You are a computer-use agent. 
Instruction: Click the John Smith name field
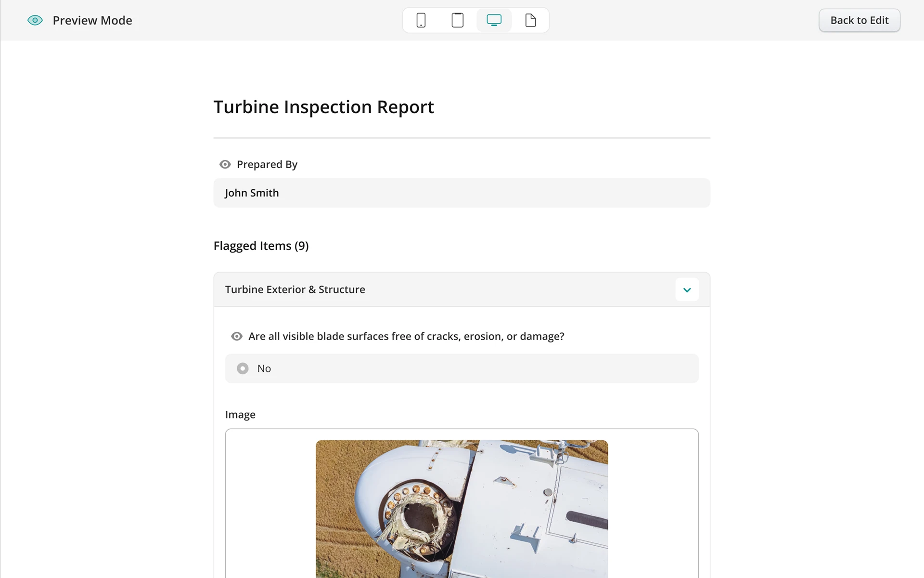click(462, 193)
